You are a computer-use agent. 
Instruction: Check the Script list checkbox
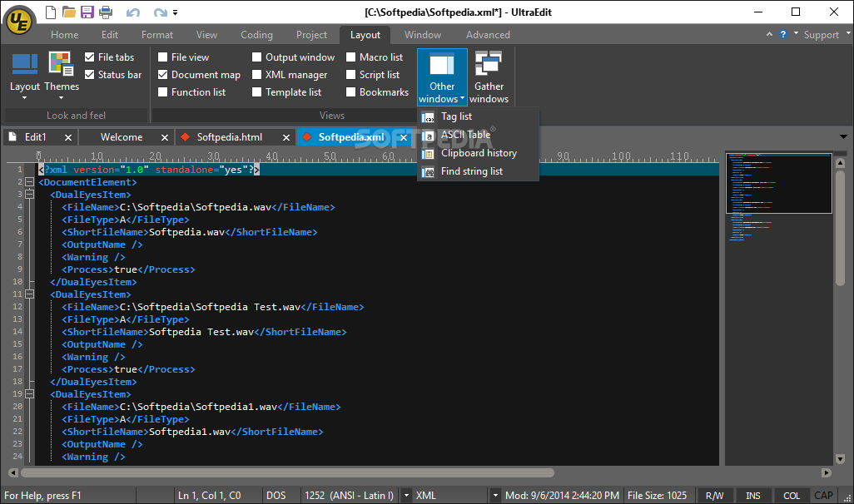(350, 75)
